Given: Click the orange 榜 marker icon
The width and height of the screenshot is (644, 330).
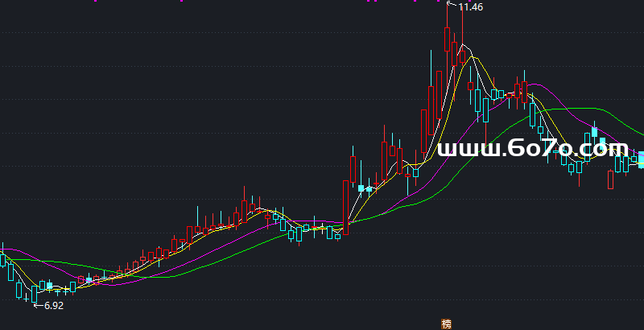Looking at the screenshot, I should coord(446,324).
